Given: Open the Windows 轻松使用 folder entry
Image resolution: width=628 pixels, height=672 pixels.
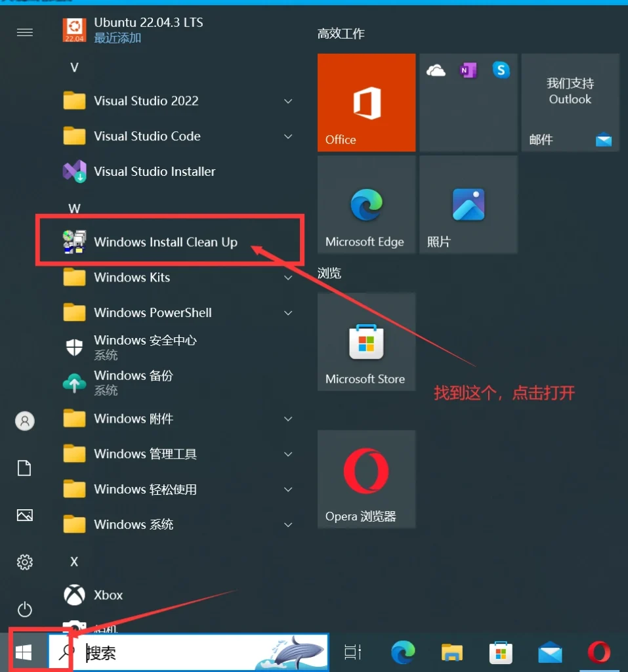Looking at the screenshot, I should (x=178, y=490).
